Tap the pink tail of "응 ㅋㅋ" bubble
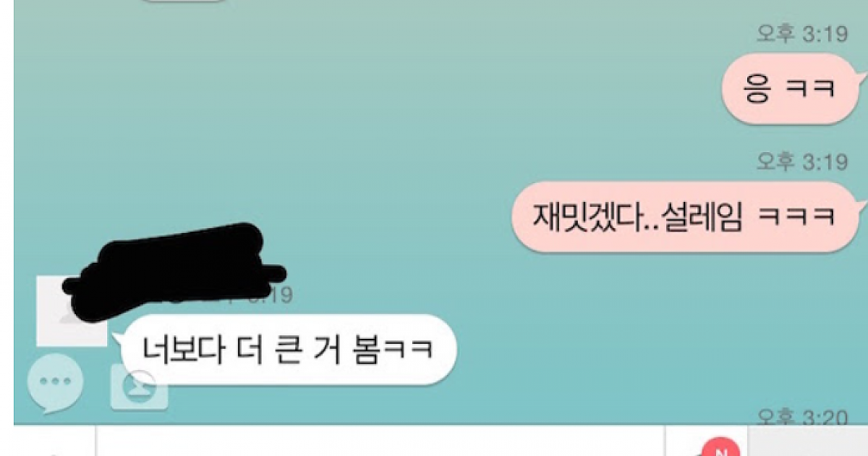This screenshot has height=456, width=868. tap(861, 72)
